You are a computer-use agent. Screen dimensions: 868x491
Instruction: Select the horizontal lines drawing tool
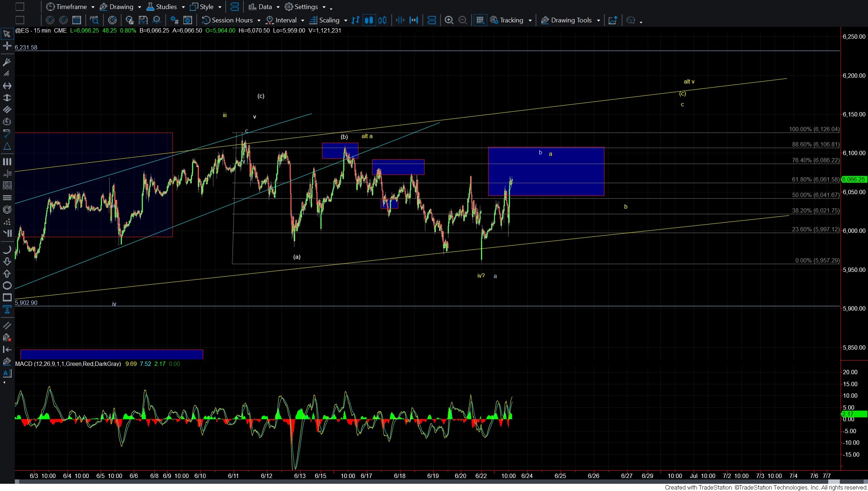pos(7,198)
